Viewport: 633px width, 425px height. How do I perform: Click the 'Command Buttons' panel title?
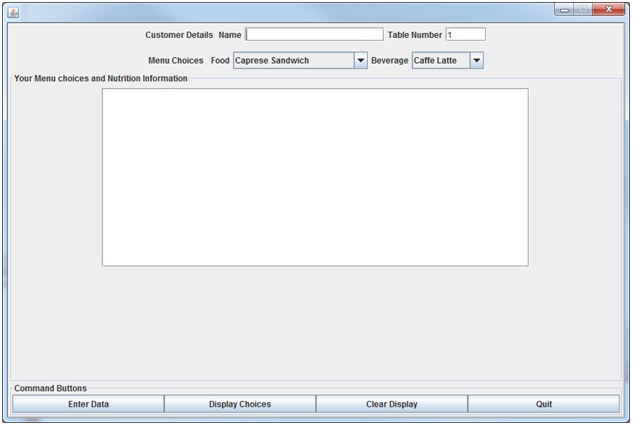coord(50,388)
